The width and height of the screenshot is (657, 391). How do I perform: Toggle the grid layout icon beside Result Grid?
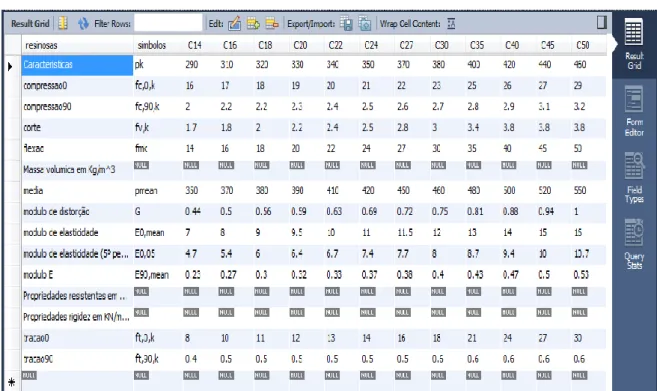point(63,23)
